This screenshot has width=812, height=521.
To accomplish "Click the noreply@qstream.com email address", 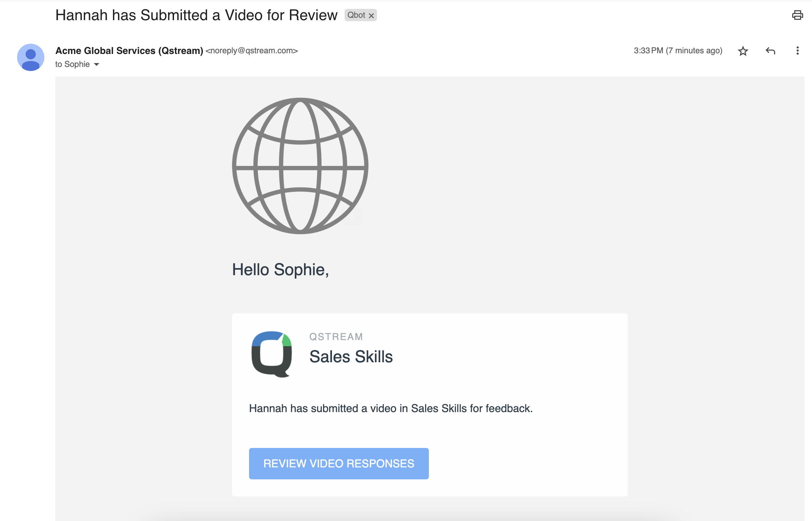I will [252, 51].
